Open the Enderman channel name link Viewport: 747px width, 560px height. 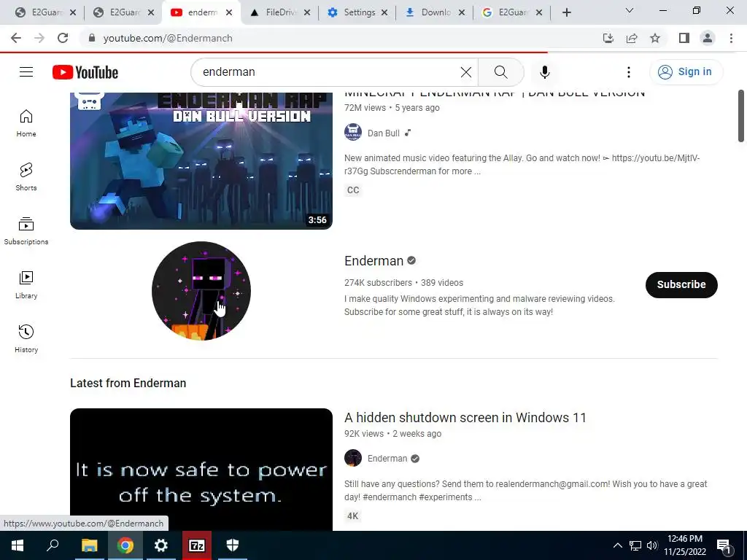point(374,261)
